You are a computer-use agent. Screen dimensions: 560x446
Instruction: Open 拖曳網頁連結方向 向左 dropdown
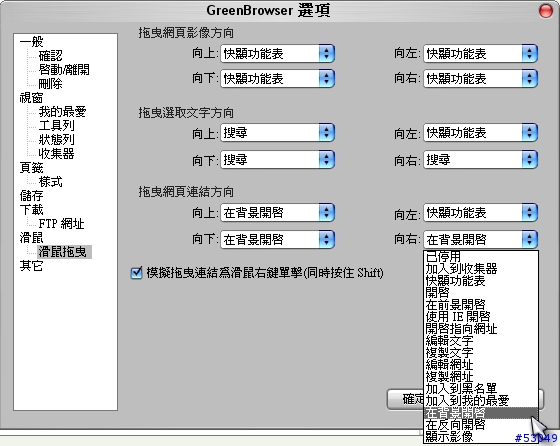[480, 213]
